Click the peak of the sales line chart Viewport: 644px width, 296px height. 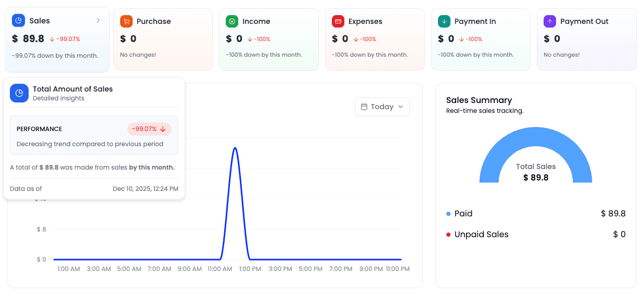pyautogui.click(x=235, y=148)
